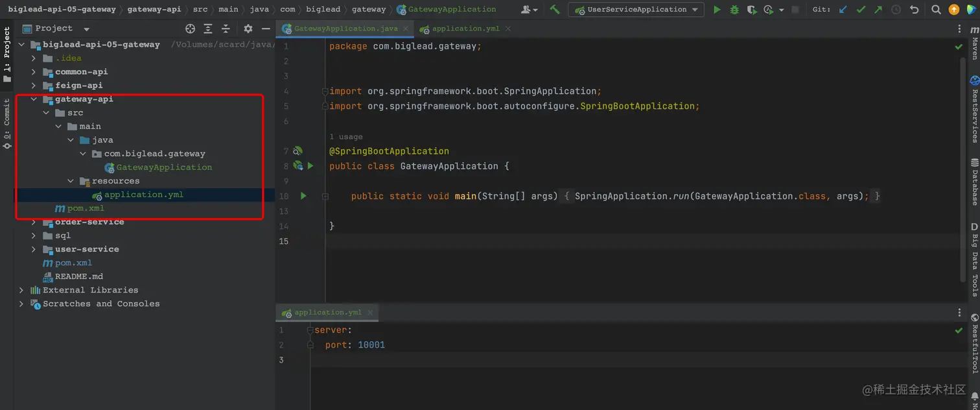Open the run configuration dropdown
This screenshot has height=410, width=980.
coord(636,10)
